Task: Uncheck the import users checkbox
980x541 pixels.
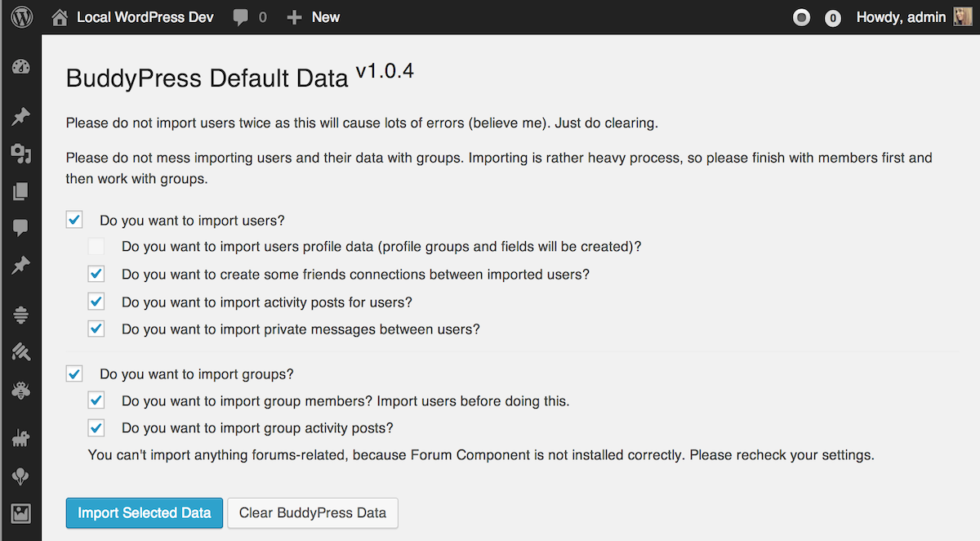Action: 74,220
